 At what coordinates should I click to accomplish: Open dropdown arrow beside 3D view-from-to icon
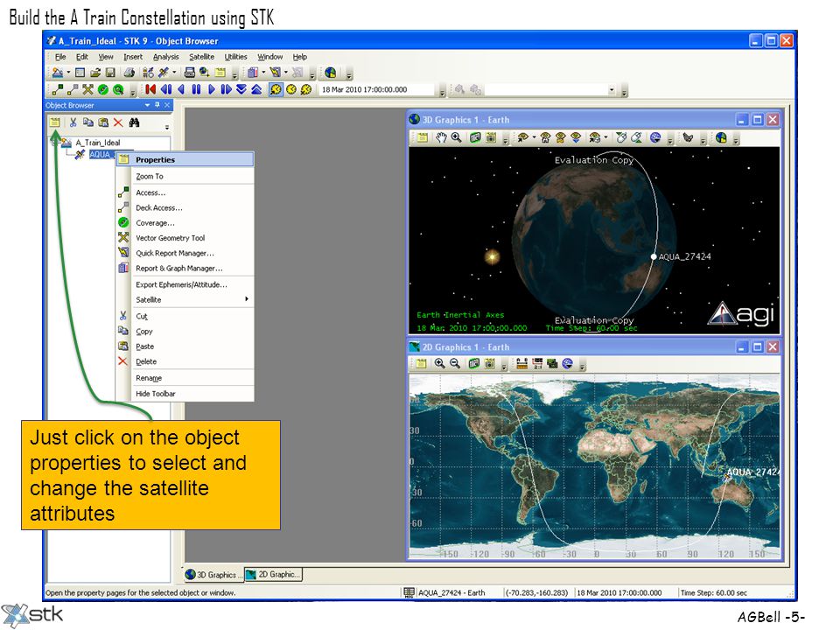[534, 137]
